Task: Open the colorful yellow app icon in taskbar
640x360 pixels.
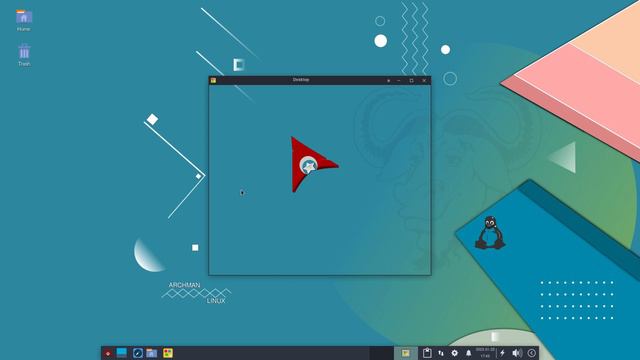Action: [x=168, y=353]
